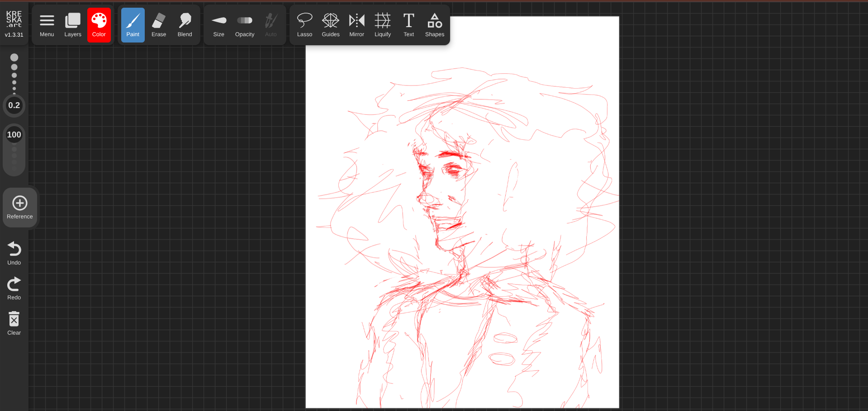Select the Erase tool
This screenshot has width=868, height=411.
[159, 25]
